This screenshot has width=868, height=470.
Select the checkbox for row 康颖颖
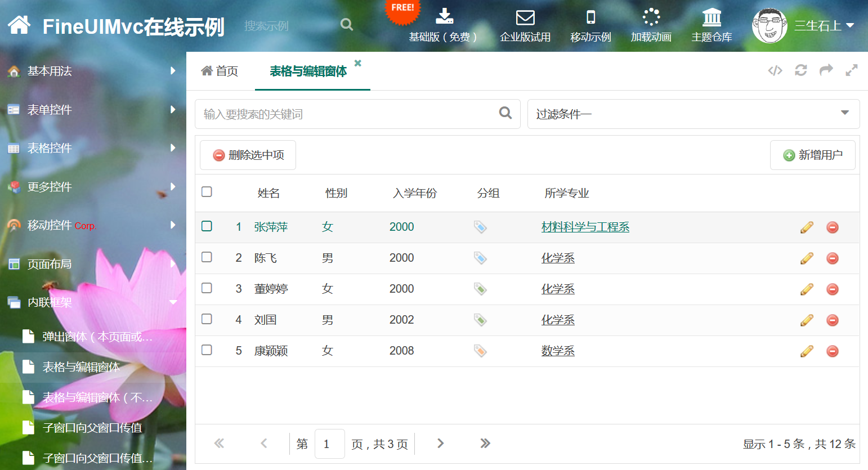(207, 350)
